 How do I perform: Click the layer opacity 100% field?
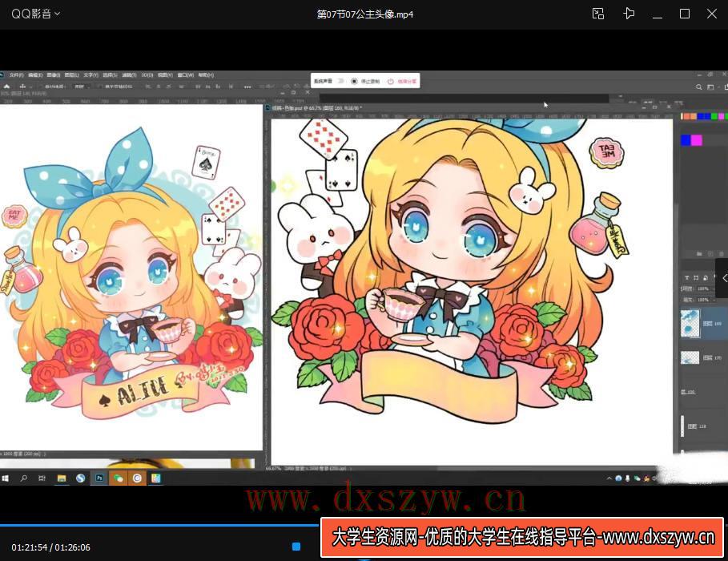(x=703, y=289)
